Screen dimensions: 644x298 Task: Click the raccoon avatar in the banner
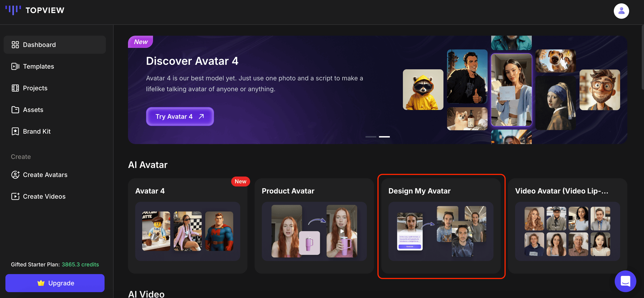pos(423,89)
